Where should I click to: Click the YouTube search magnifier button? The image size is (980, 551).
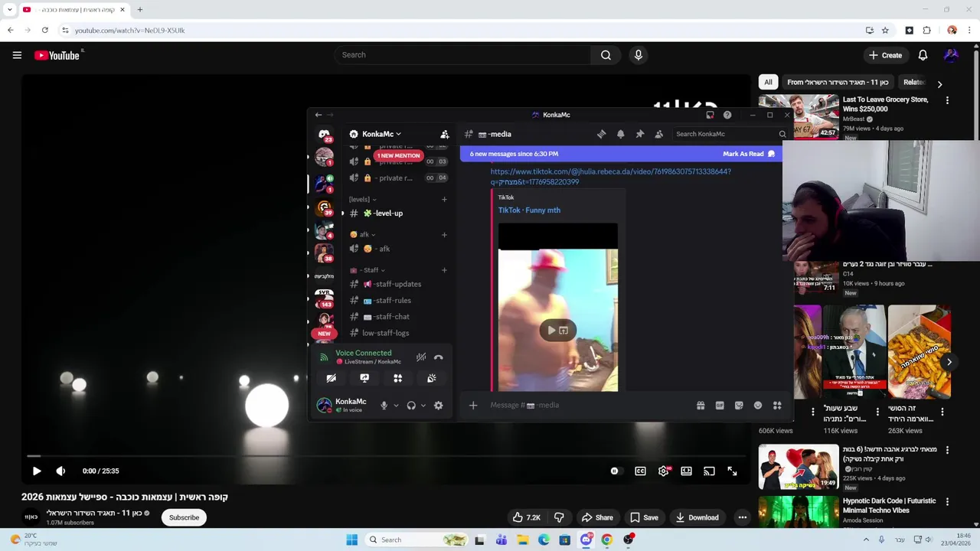click(606, 55)
